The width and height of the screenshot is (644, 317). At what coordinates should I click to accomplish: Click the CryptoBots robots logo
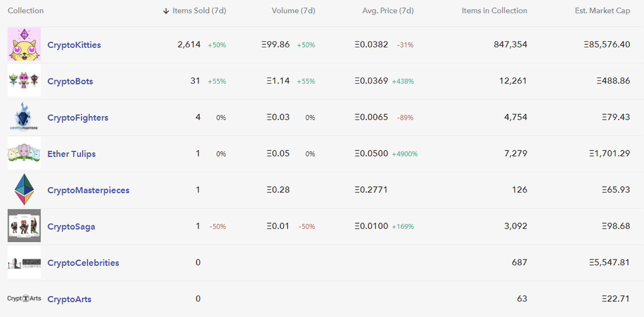[24, 81]
